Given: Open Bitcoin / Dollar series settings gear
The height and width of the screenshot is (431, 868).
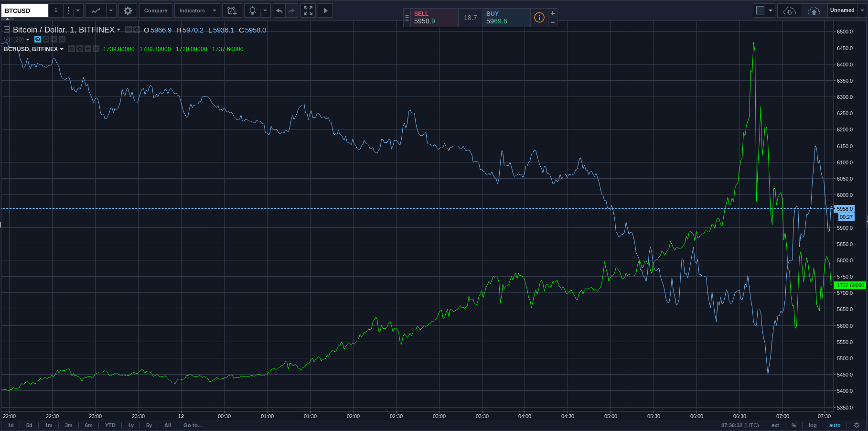Looking at the screenshot, I should [x=136, y=30].
